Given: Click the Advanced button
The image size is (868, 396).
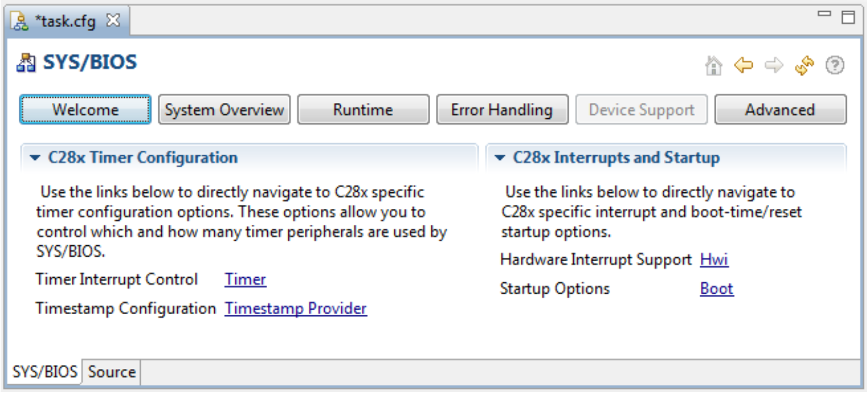Looking at the screenshot, I should click(x=780, y=109).
